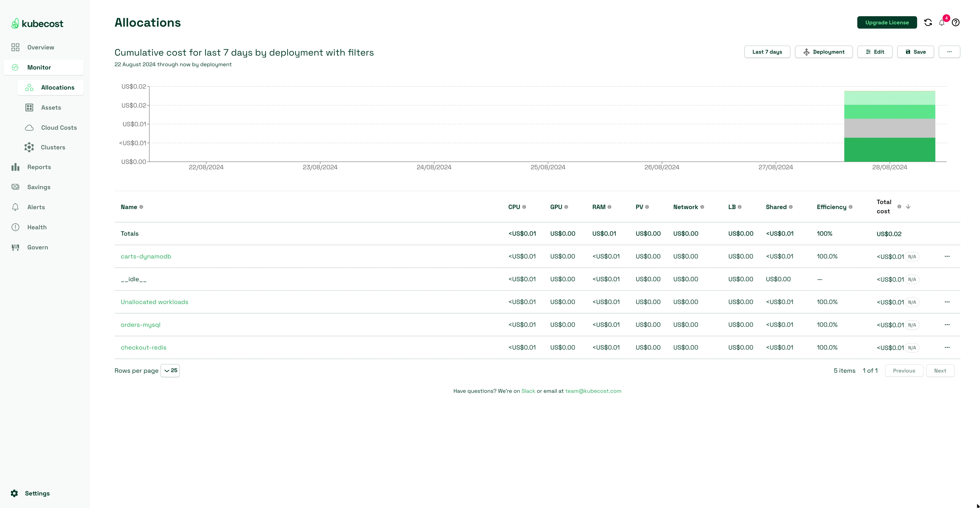Open the Savings menu item
The height and width of the screenshot is (508, 980).
click(38, 187)
